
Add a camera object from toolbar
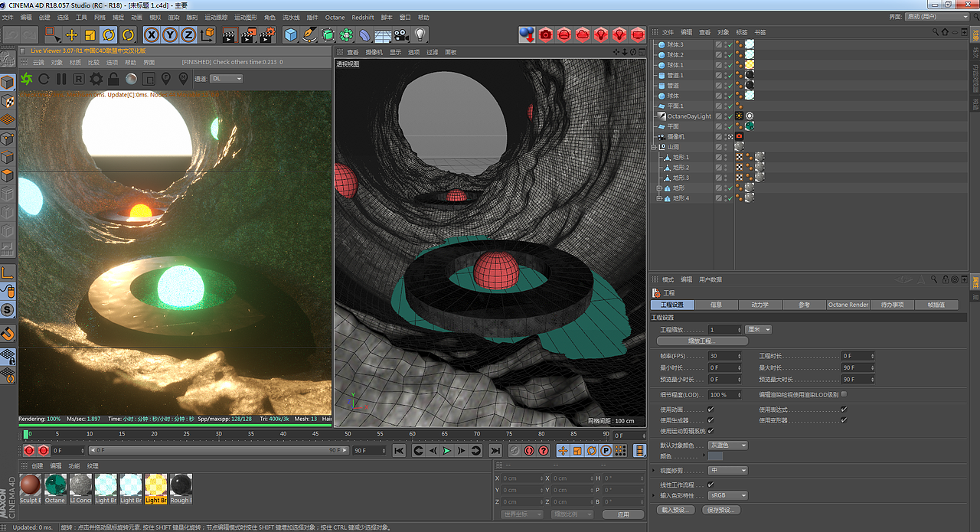tap(401, 34)
